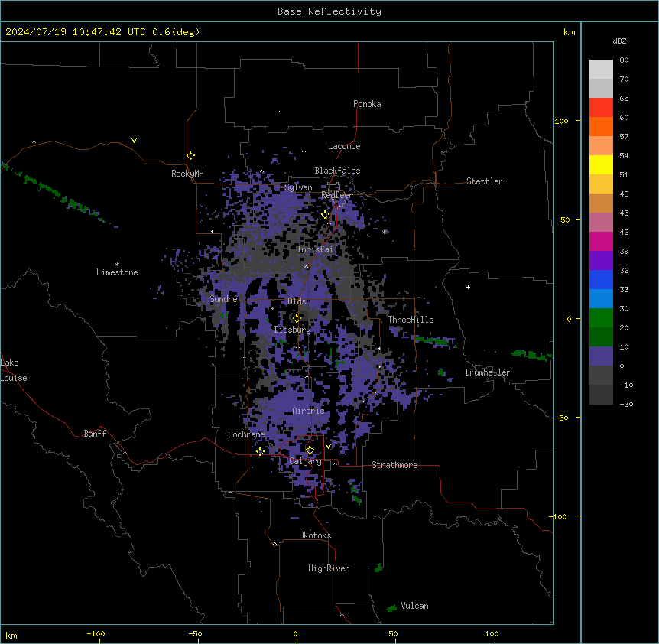659x644 pixels.
Task: Click the Didsbury town label
Action: click(292, 330)
